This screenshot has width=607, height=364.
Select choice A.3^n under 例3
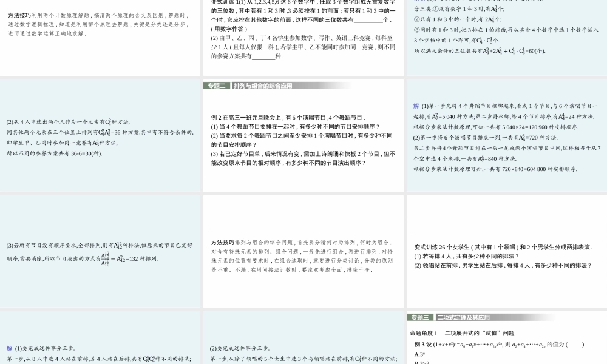(x=418, y=353)
